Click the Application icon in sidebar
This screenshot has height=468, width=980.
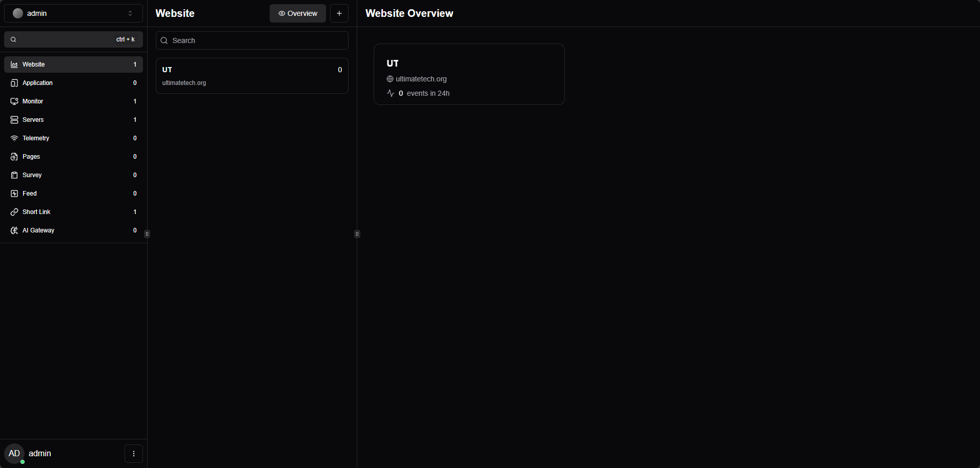click(14, 83)
